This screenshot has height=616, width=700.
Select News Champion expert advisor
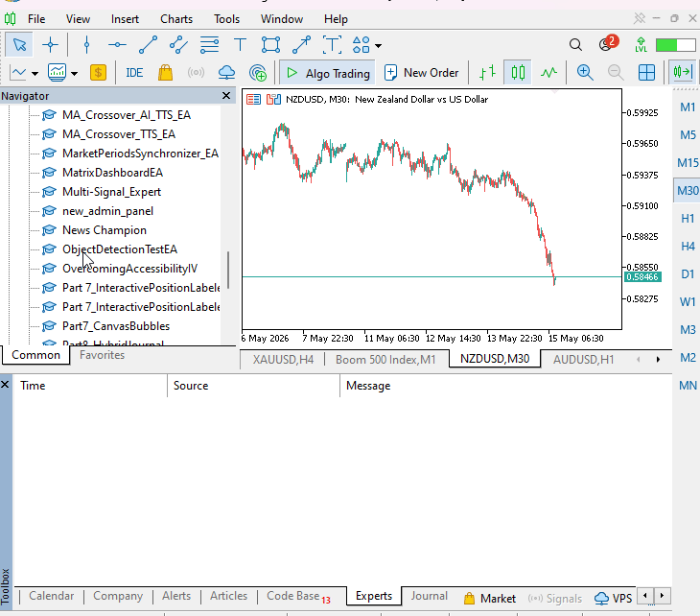pos(104,230)
